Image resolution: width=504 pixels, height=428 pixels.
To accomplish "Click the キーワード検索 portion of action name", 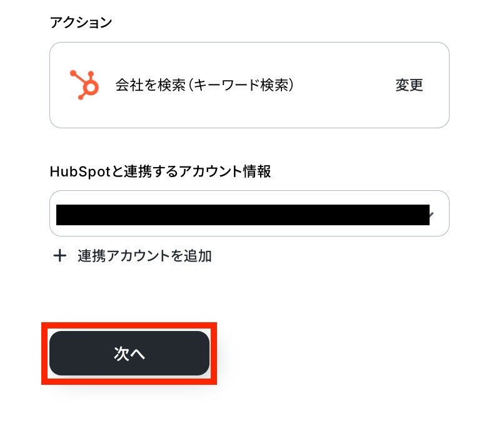I will (241, 85).
